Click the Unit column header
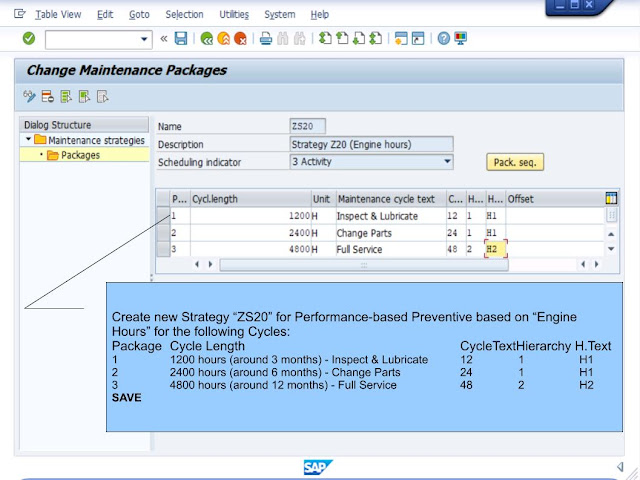The height and width of the screenshot is (480, 640). (324, 199)
